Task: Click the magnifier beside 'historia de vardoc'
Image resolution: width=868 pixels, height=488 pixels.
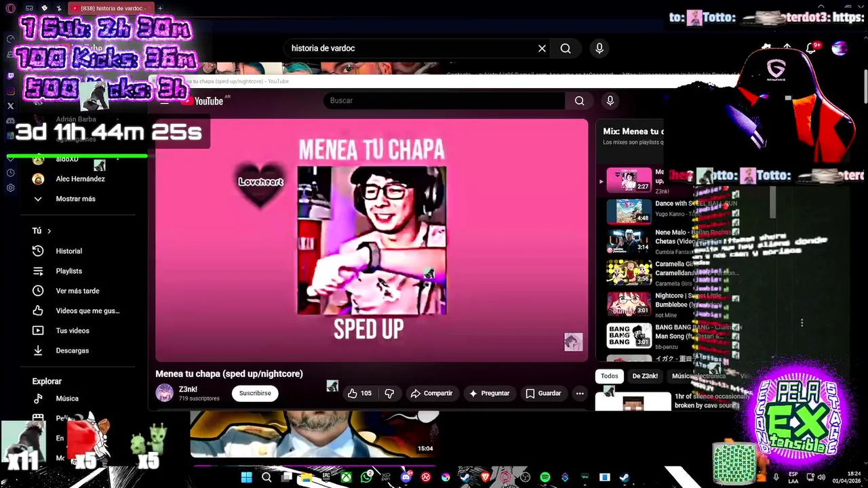Action: (566, 48)
